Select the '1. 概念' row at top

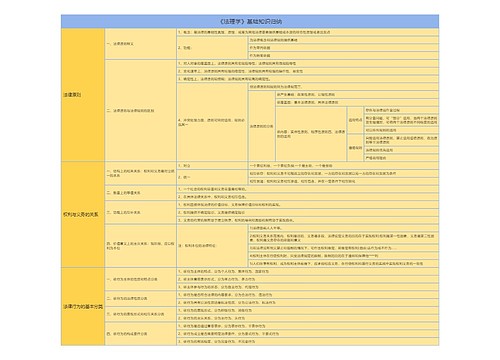pos(307,32)
